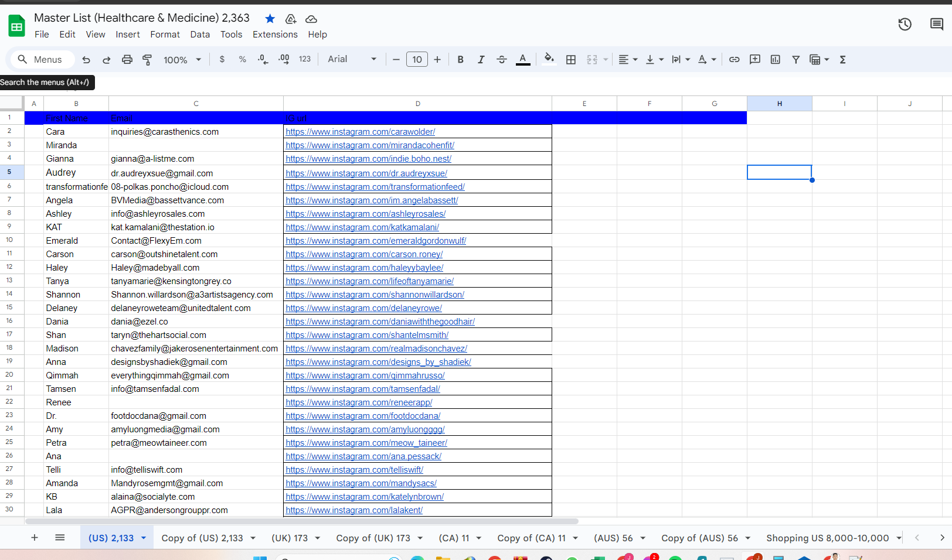
Task: Open the zoom level dropdown
Action: 182,60
